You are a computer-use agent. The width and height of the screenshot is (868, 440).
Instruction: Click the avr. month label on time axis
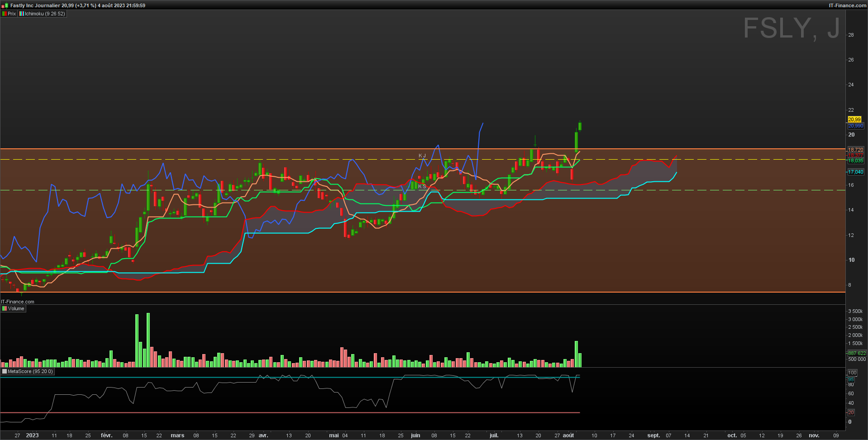point(263,435)
